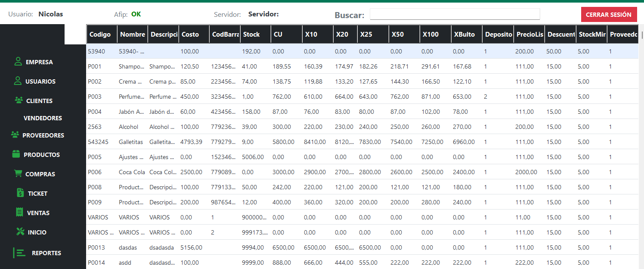Select the Clientes group icon
Viewport: 644px width, 269px height.
19,100
